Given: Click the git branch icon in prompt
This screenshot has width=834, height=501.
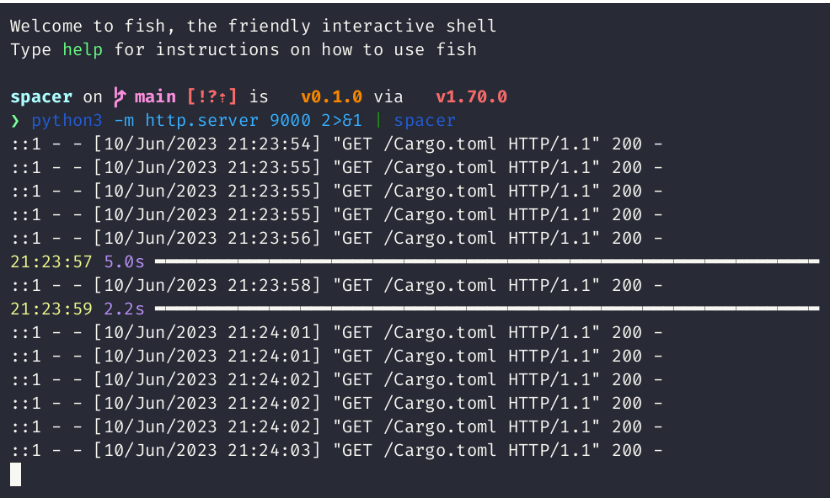Looking at the screenshot, I should coord(120,97).
